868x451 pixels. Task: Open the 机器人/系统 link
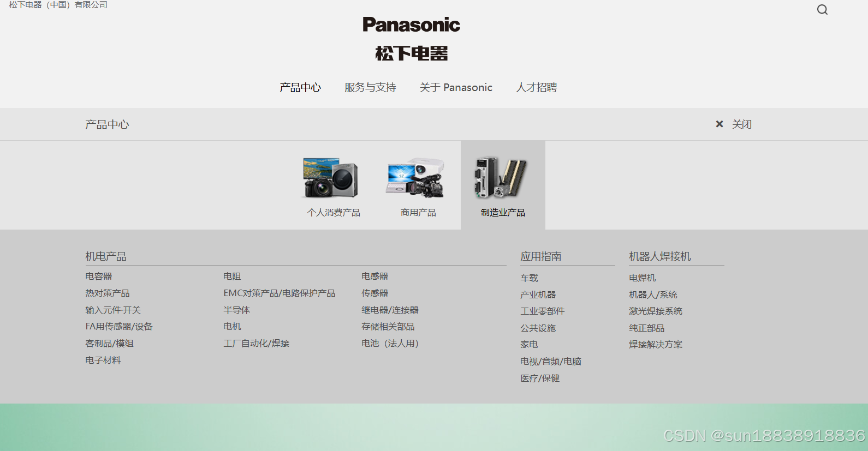[x=653, y=295]
